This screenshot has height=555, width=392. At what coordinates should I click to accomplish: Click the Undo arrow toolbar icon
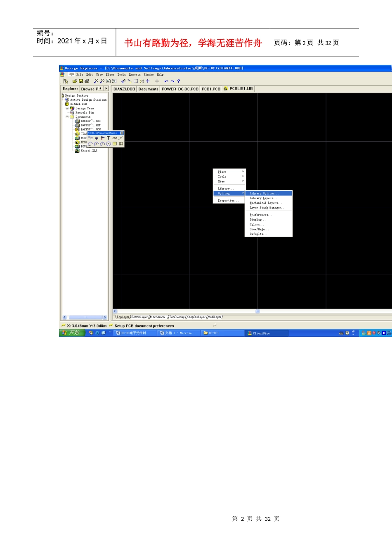pos(166,81)
